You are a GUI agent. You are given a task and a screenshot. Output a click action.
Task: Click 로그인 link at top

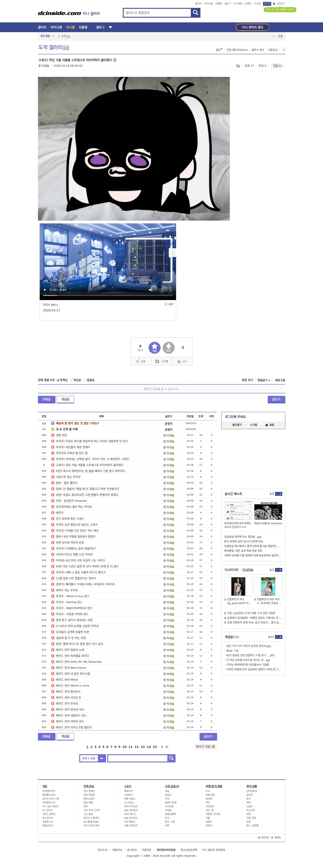point(267,4)
